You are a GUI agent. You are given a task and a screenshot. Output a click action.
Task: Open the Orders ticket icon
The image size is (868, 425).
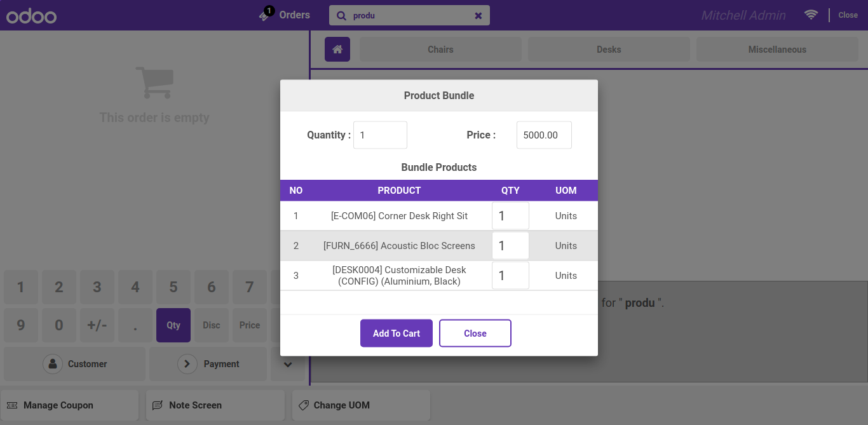(x=266, y=15)
